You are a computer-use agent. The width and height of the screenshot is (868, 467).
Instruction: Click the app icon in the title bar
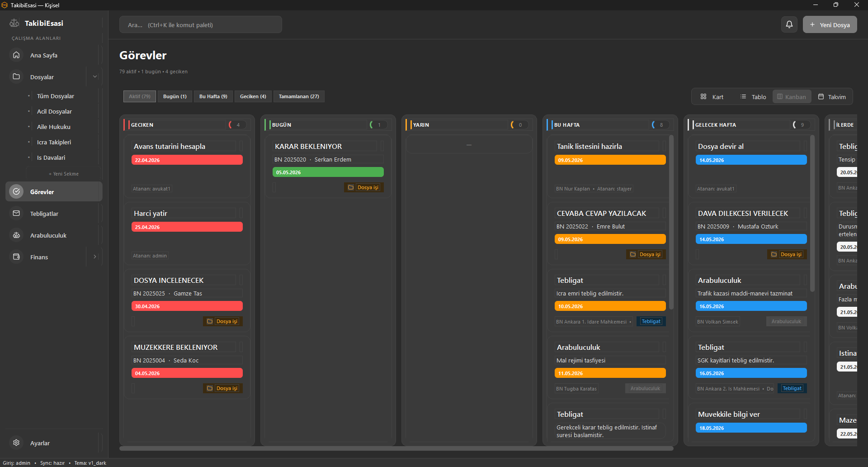(x=5, y=5)
